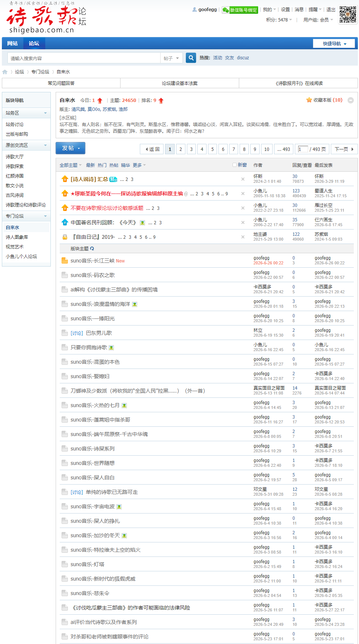359x644 pixels.
Task: Switch to the 论坛 nav tab
Action: click(34, 43)
